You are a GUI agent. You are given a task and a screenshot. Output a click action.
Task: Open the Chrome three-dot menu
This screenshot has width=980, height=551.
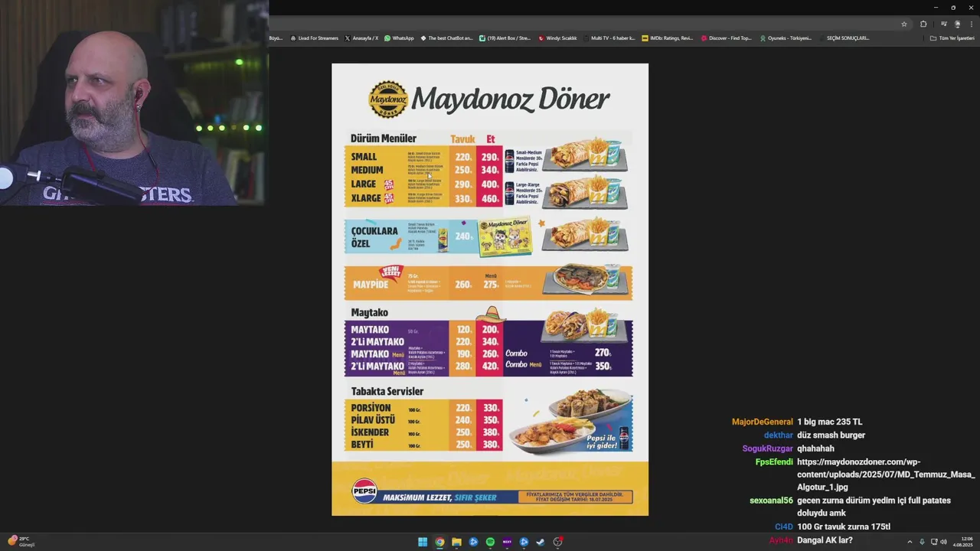(972, 24)
